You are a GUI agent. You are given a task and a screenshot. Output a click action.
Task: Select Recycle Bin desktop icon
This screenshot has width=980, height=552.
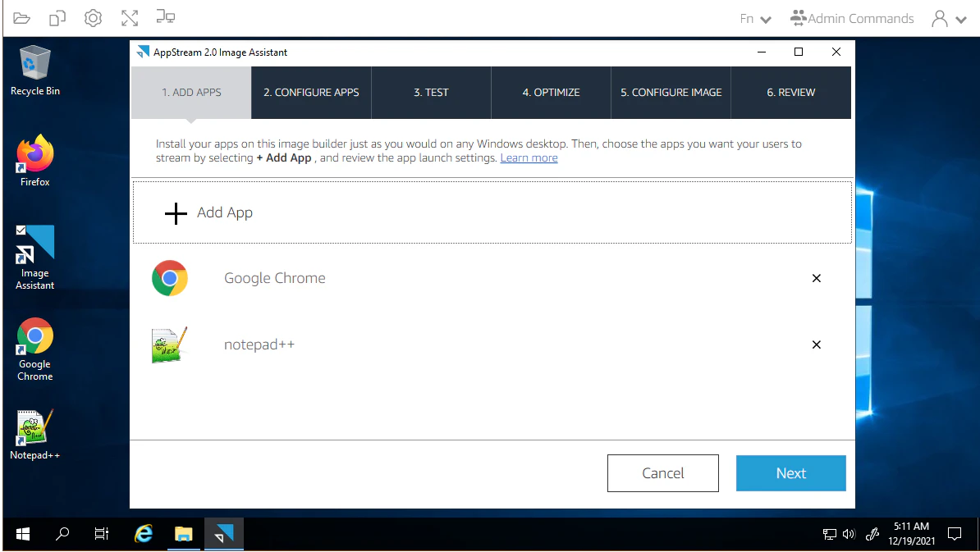point(35,71)
